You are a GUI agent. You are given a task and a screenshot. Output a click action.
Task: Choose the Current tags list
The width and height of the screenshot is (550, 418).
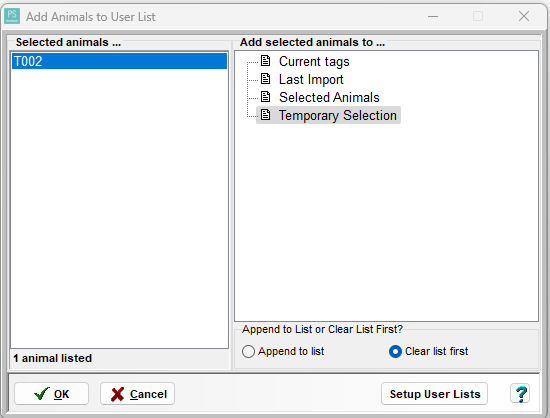tap(314, 61)
